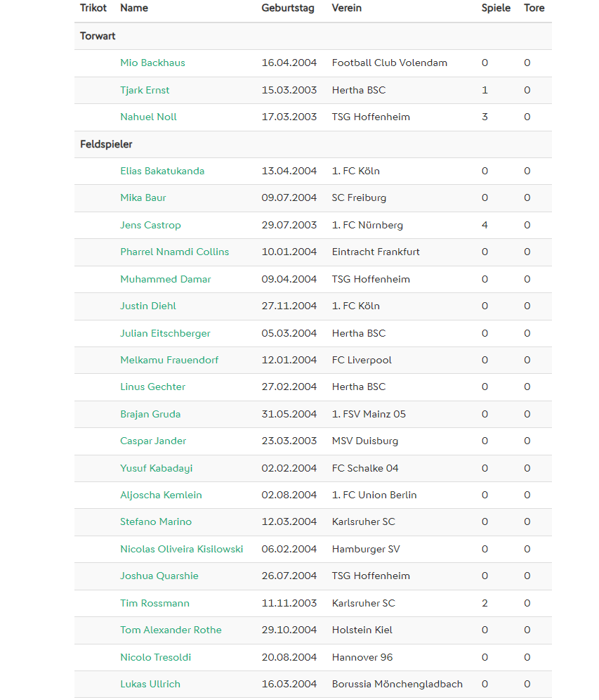Open Caspar Jander link
This screenshot has height=700, width=599.
click(153, 441)
